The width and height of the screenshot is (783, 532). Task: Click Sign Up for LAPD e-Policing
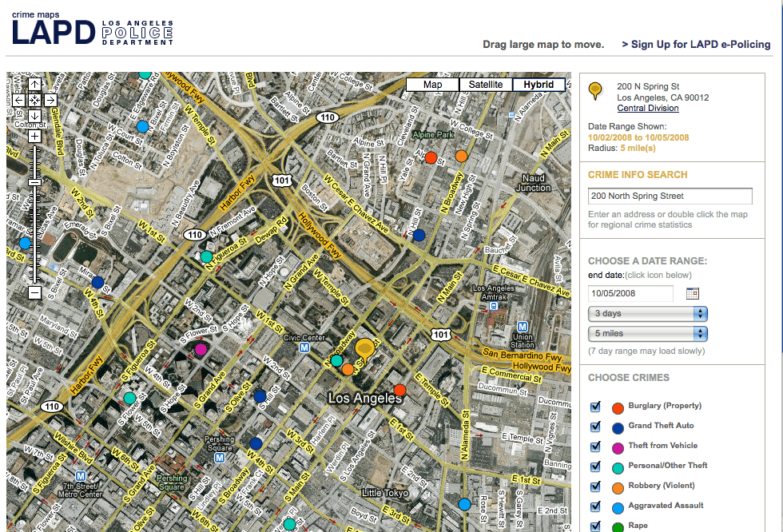pos(696,45)
